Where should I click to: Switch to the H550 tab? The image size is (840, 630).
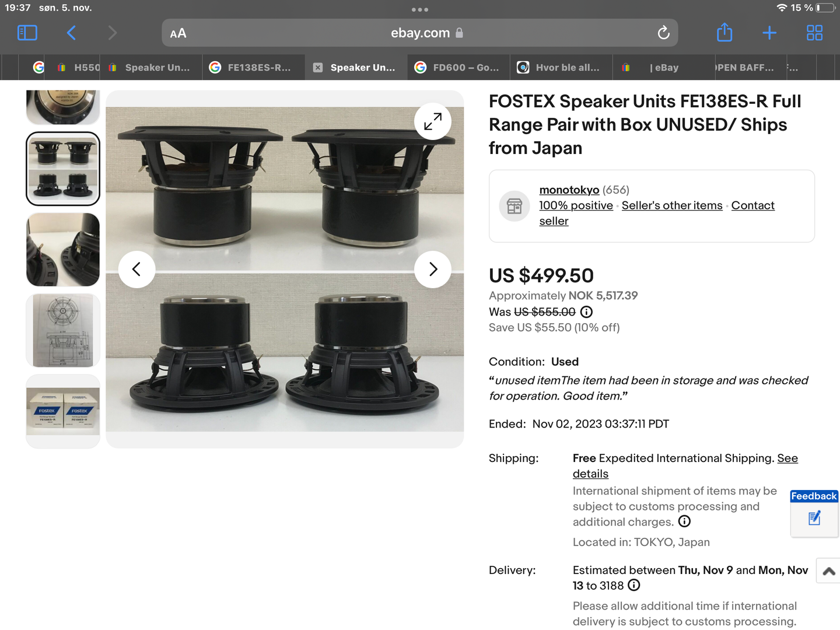click(x=79, y=68)
